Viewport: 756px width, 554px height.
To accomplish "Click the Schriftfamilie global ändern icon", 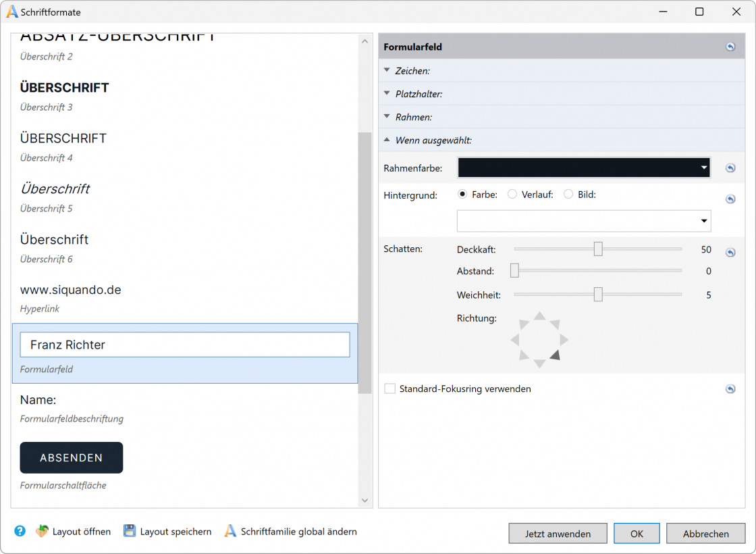I will (x=230, y=531).
